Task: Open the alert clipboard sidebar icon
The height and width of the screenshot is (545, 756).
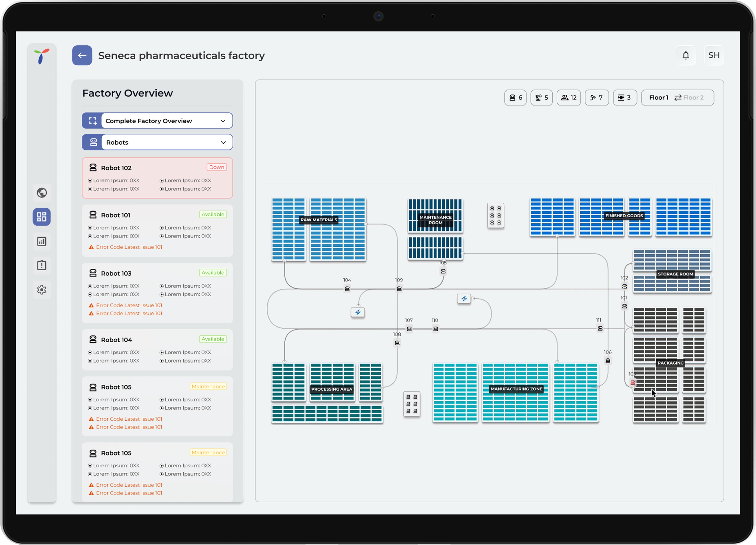Action: 42,265
